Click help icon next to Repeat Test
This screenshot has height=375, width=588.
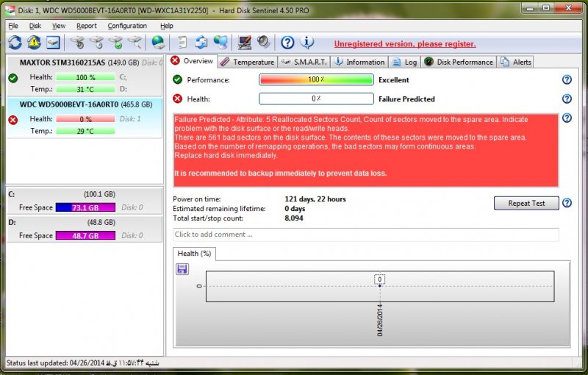[567, 203]
